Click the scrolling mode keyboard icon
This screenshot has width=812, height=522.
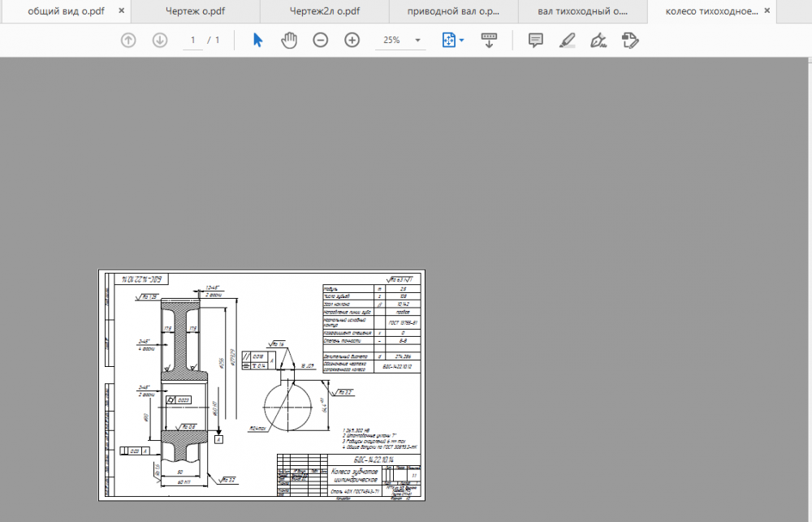(x=489, y=41)
